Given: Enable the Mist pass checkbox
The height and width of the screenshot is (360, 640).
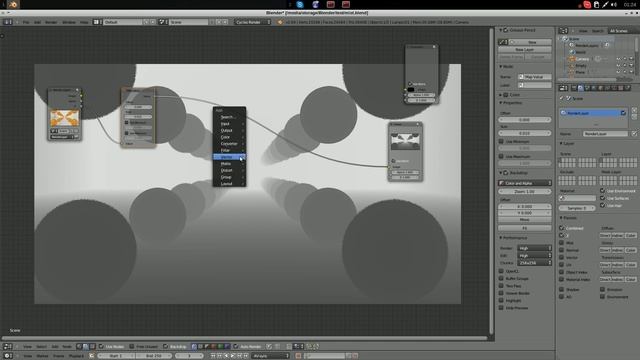Looking at the screenshot, I should [562, 242].
